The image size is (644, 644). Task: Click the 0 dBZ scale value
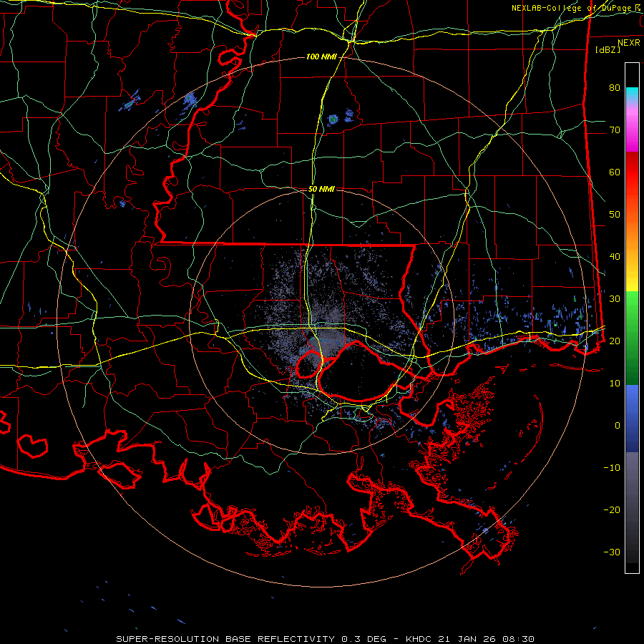coord(618,426)
